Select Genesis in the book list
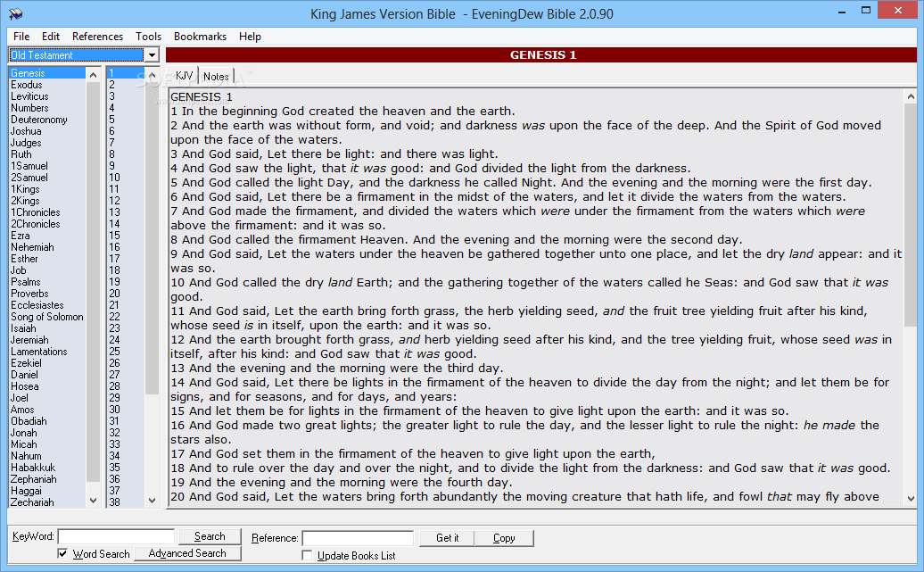Viewport: 924px width, 572px height. (47, 73)
